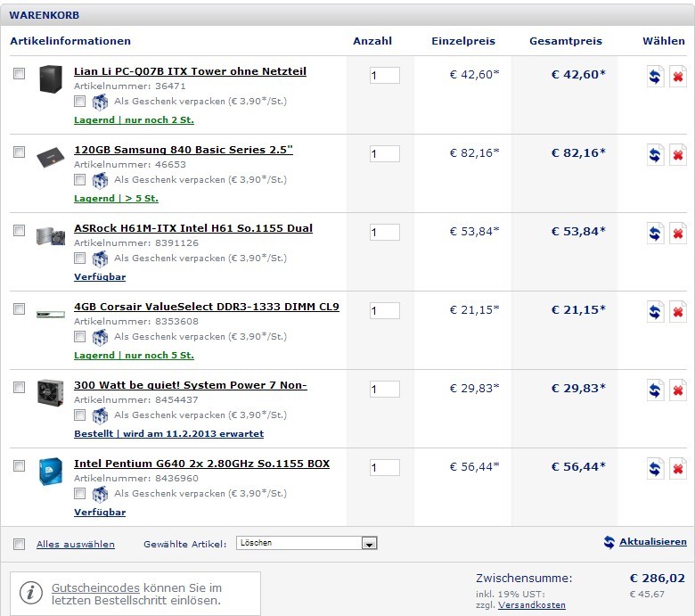Click gift box icon under ASRock H61M-ITX
Screen dimensions: 695x616
click(x=100, y=259)
